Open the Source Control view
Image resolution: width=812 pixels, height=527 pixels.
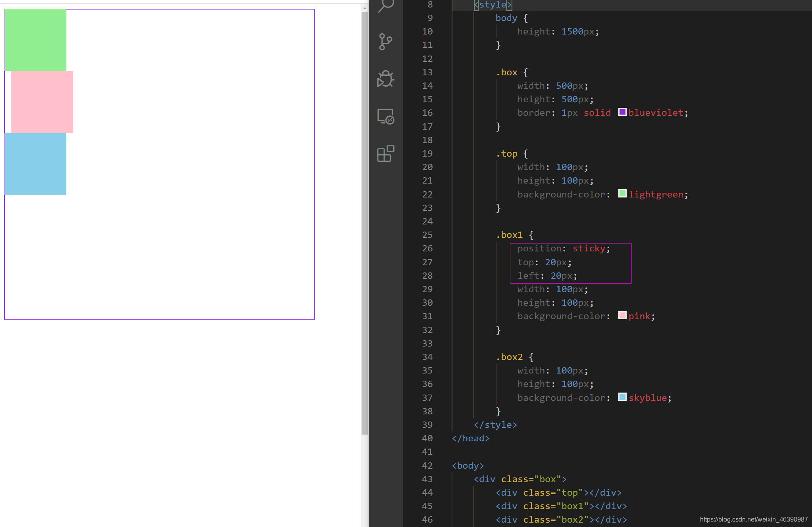point(385,42)
